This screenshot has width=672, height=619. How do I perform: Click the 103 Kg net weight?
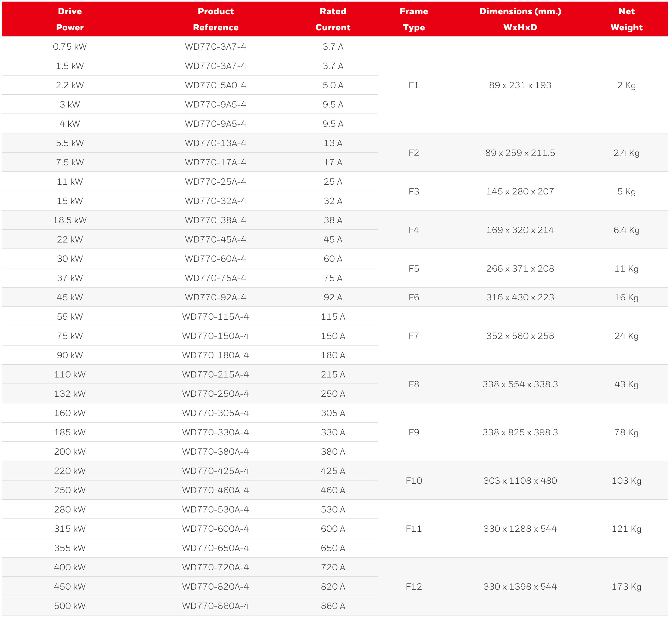click(x=626, y=481)
